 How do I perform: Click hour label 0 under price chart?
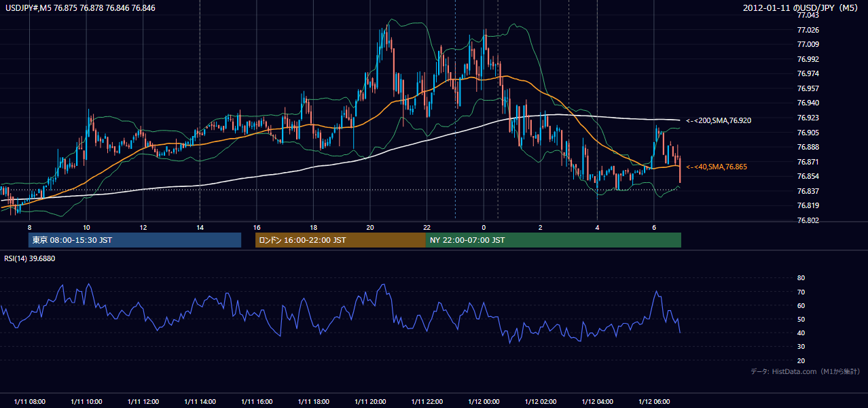click(x=484, y=227)
